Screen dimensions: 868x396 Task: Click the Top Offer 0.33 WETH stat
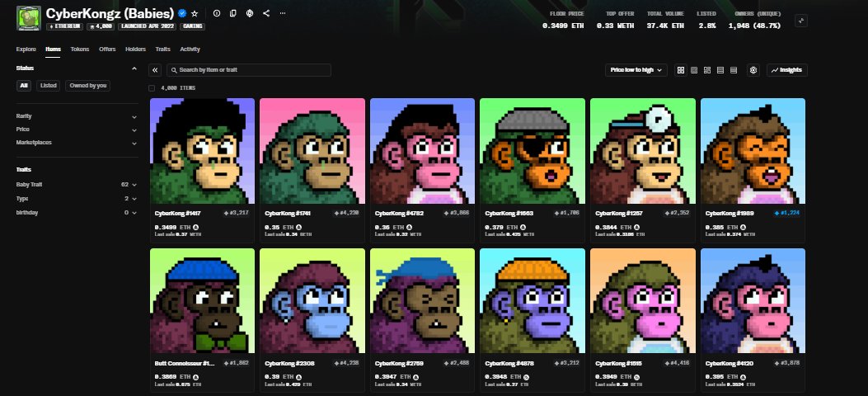point(615,20)
